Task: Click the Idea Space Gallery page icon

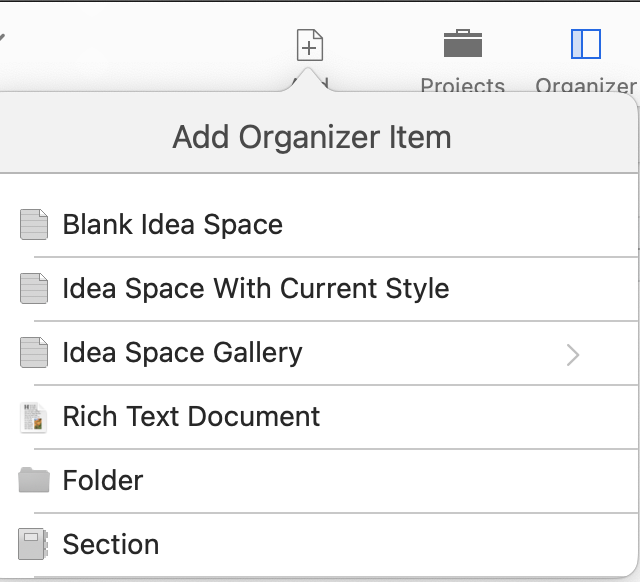Action: tap(34, 353)
